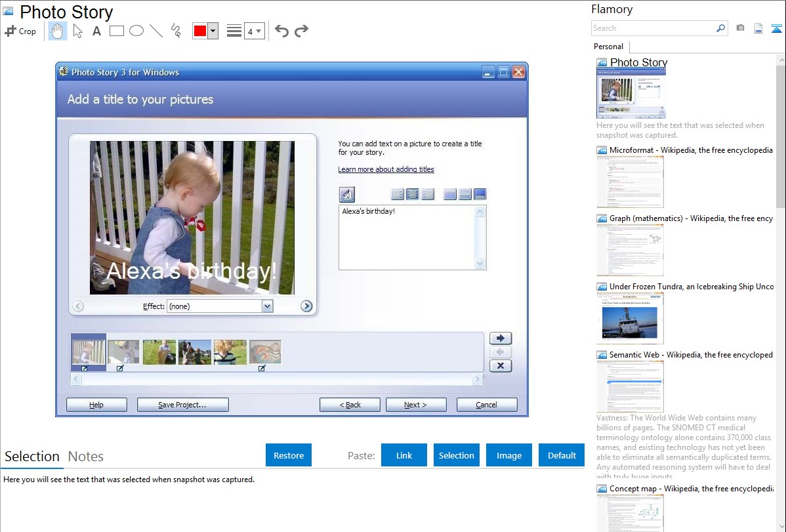Screen dimensions: 786x532
Task: Click the Paste Link button
Action: pos(404,455)
